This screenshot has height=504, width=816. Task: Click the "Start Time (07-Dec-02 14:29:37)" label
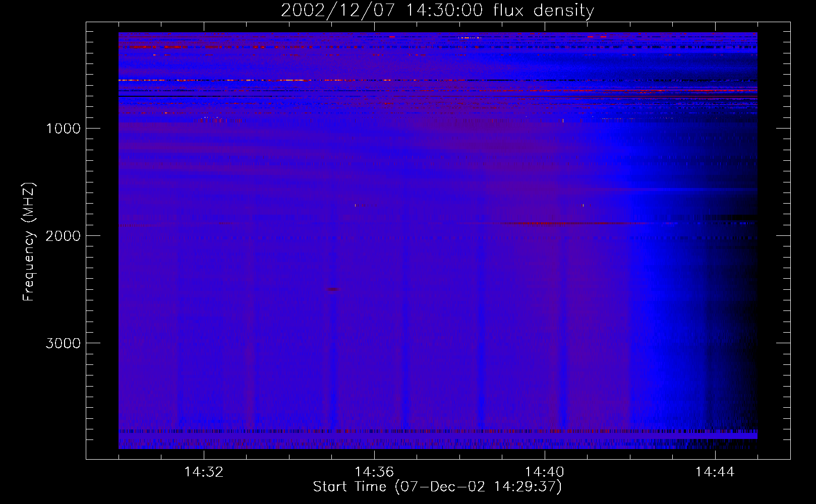click(x=437, y=487)
